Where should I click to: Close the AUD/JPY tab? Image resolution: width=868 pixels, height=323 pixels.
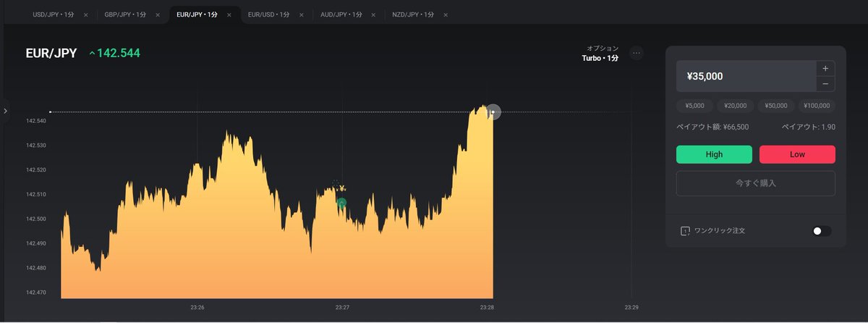pos(373,15)
